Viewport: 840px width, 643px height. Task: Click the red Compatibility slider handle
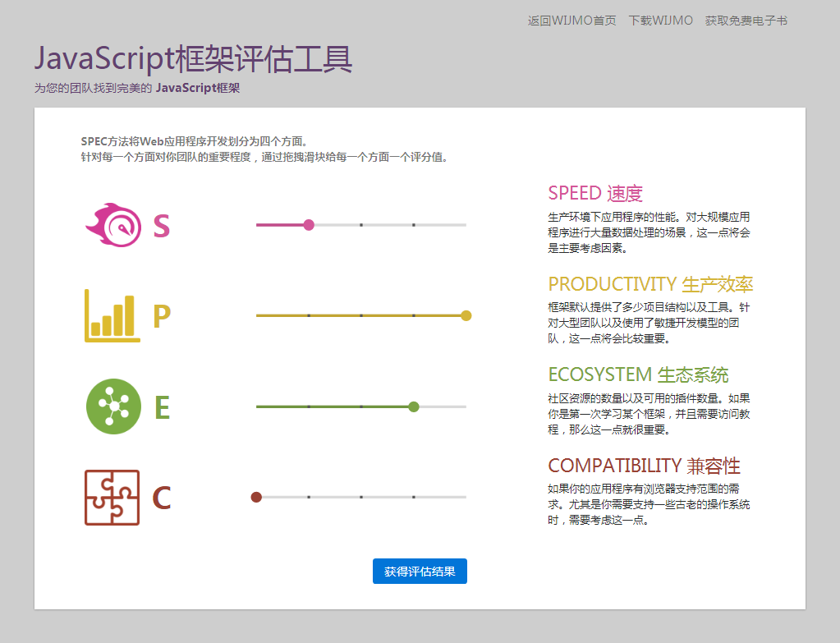256,498
